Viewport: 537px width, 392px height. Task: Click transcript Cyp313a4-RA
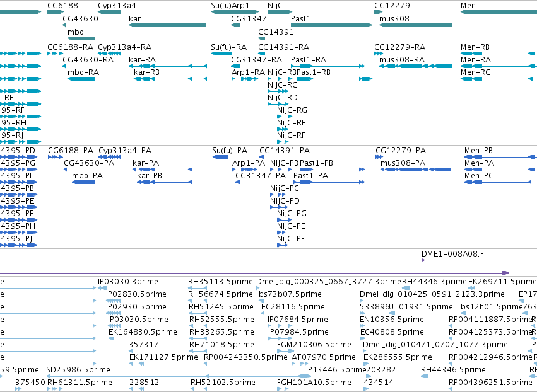click(x=125, y=47)
